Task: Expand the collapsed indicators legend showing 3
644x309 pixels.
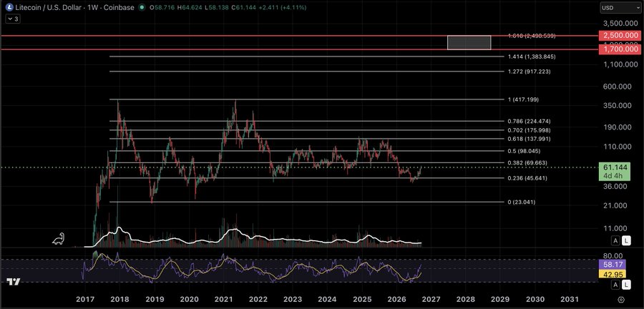Action: pos(12,19)
